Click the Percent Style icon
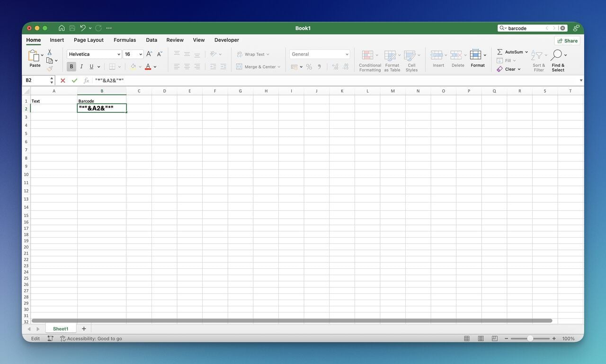The image size is (606, 364). click(x=309, y=67)
